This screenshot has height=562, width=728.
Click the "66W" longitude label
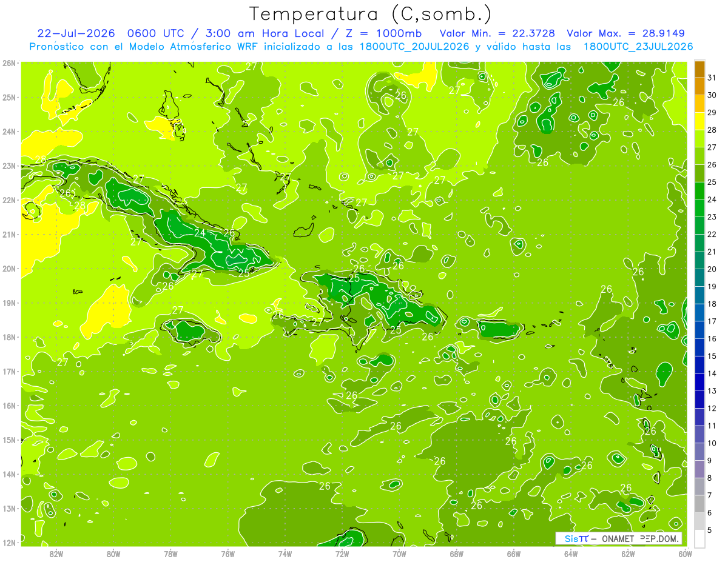tap(514, 554)
